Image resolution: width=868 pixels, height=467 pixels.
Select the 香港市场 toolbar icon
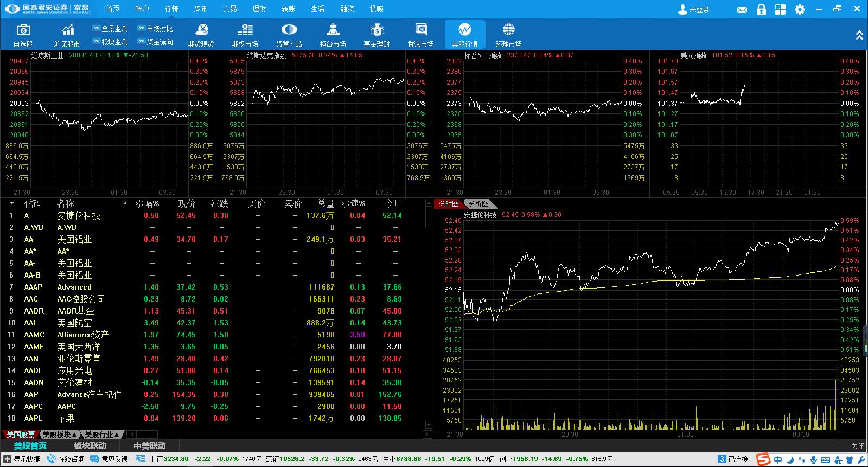[x=420, y=35]
